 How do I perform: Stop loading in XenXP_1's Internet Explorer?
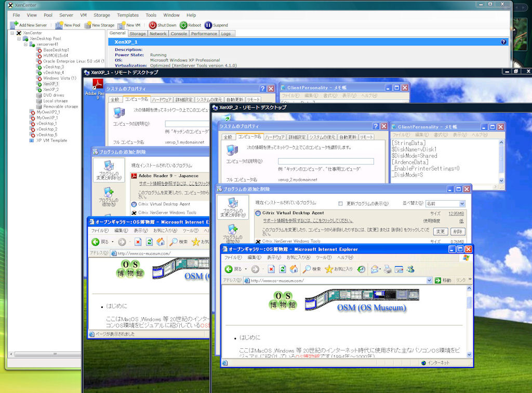(x=138, y=242)
